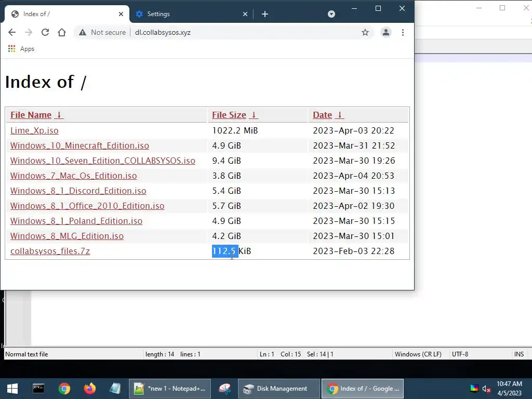Screen dimensions: 532x399
Task: Download Lime_Xp.iso
Action: (34, 130)
